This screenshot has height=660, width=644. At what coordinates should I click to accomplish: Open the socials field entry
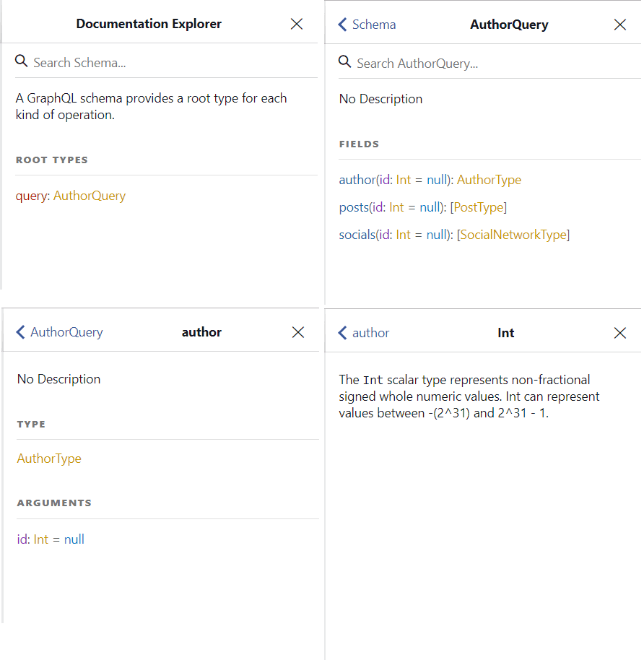[357, 235]
